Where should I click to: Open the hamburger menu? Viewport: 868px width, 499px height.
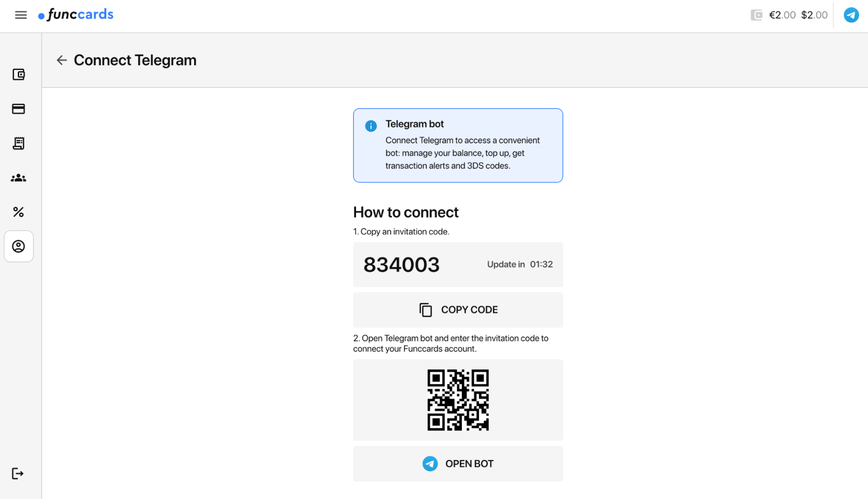[21, 15]
